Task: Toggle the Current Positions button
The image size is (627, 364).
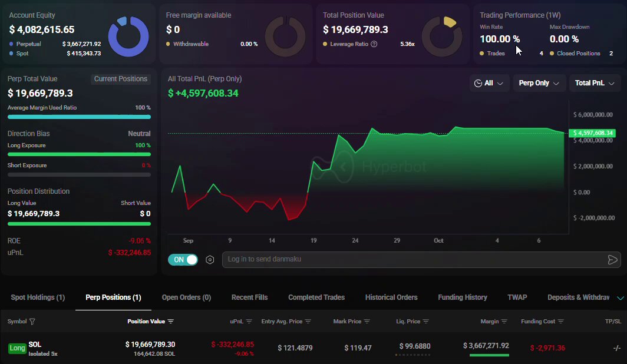Action: tap(121, 79)
